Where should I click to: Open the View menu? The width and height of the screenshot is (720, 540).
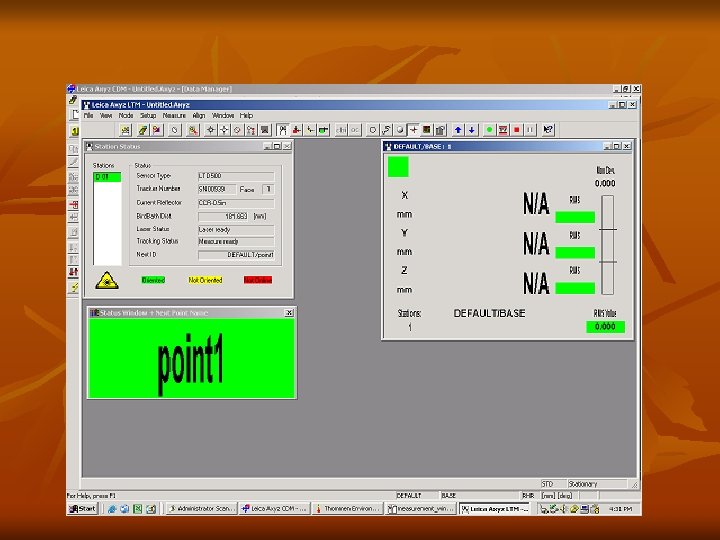coord(106,116)
